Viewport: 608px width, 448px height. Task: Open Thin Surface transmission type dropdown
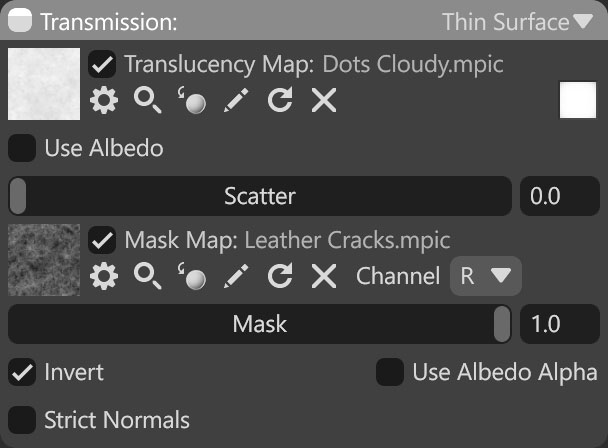click(x=517, y=22)
